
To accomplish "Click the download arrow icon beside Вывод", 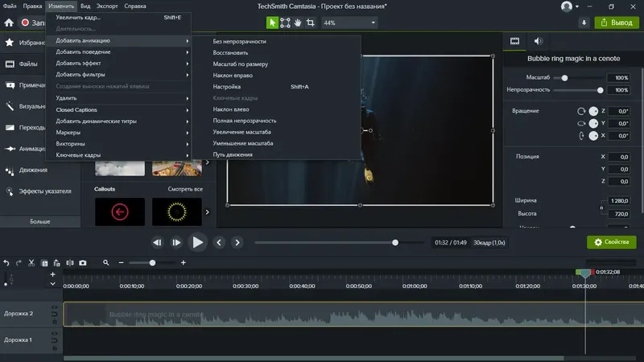I will (584, 23).
